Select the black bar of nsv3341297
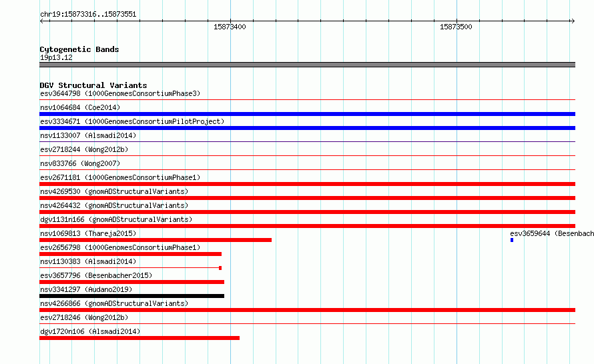This screenshot has height=364, width=594. tap(132, 296)
